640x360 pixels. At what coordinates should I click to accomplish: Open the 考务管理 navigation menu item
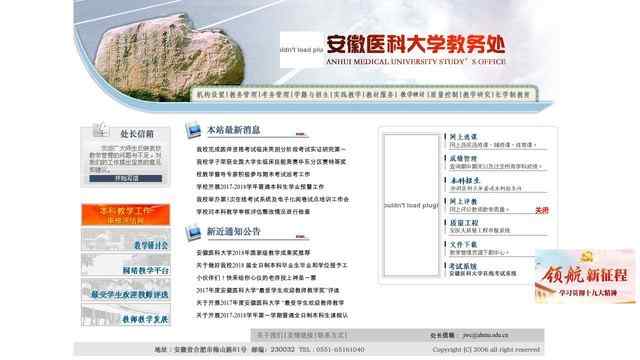coord(276,95)
